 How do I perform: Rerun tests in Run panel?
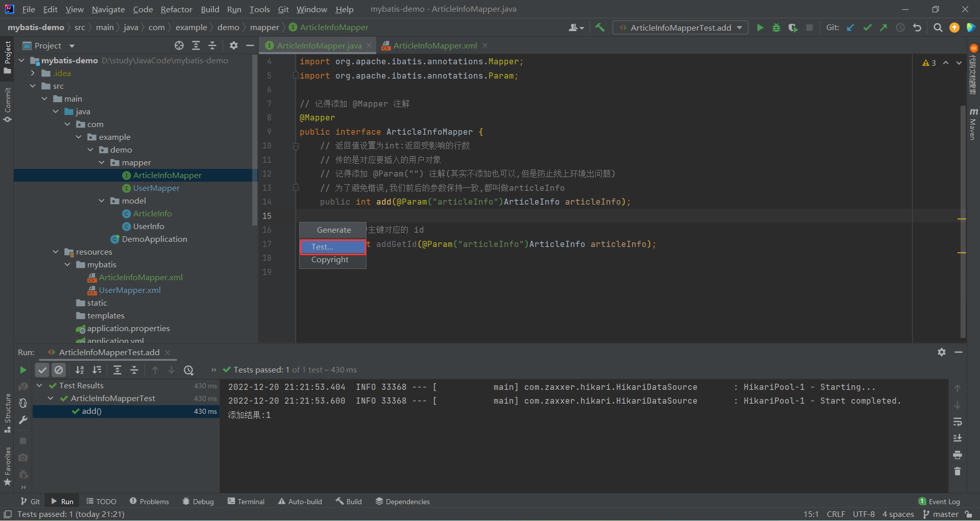[23, 370]
